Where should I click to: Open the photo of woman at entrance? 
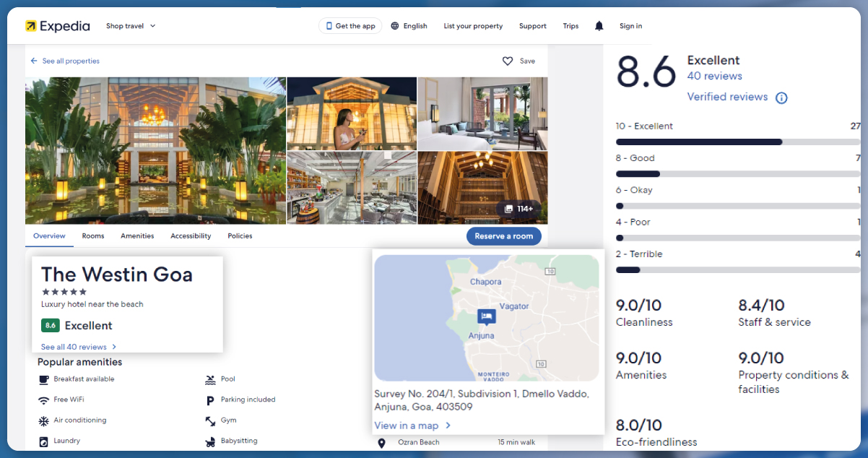point(352,113)
